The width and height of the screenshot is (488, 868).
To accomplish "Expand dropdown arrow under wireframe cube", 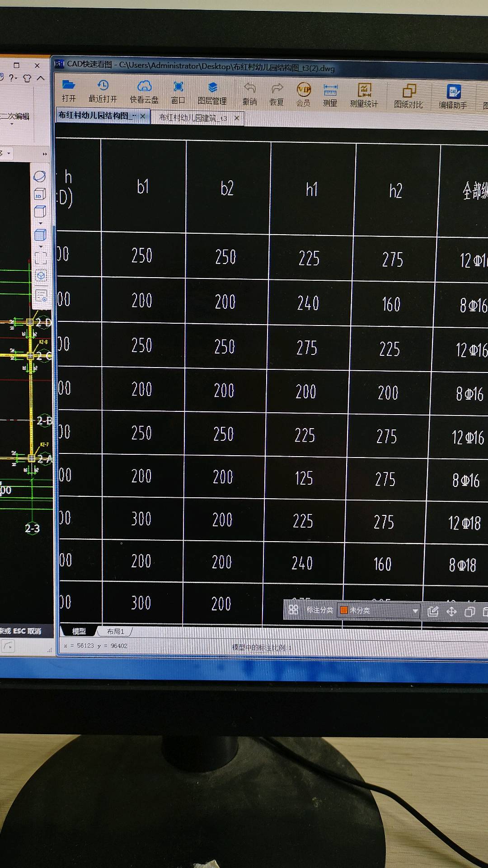I will [40, 223].
